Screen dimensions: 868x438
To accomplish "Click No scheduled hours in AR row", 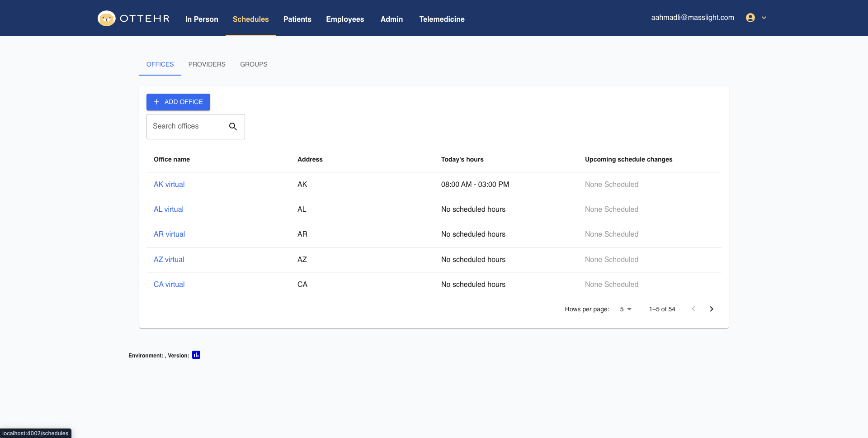I will [x=473, y=234].
